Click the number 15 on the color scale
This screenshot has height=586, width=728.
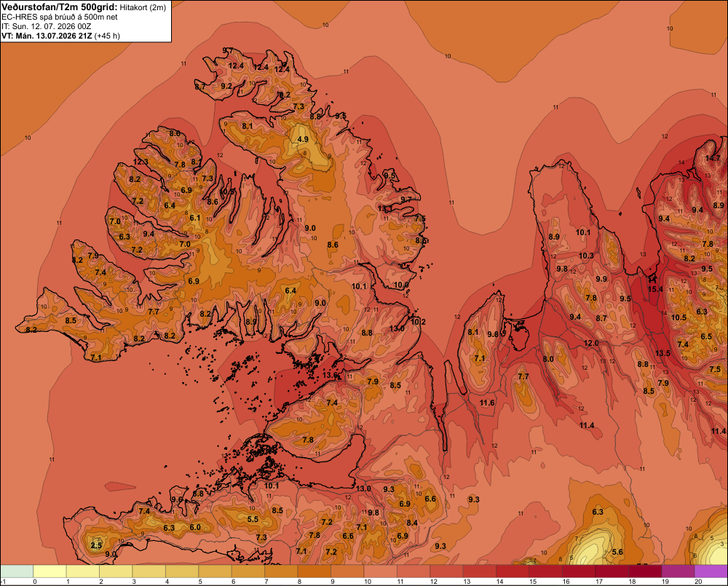click(x=533, y=582)
